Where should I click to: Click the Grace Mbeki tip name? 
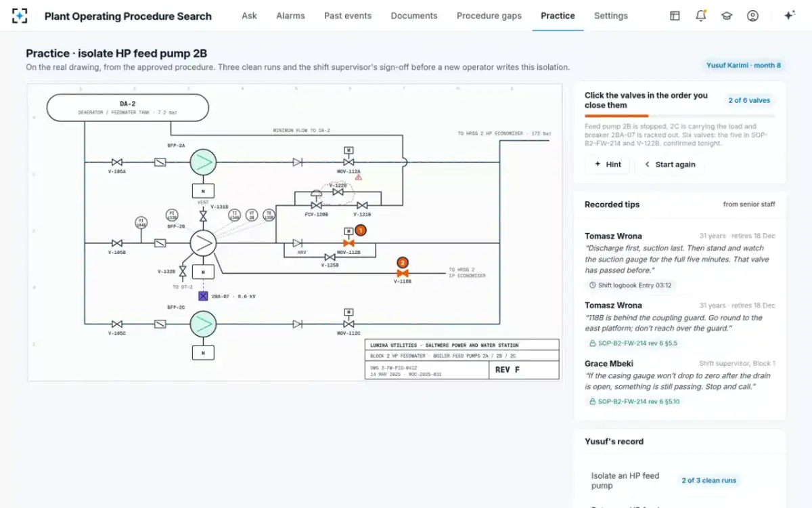(x=609, y=364)
